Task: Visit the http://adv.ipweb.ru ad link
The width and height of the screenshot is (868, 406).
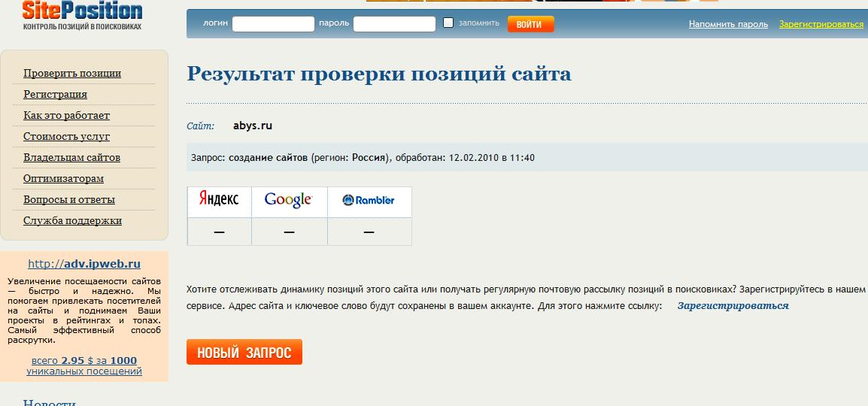Action: pos(84,264)
